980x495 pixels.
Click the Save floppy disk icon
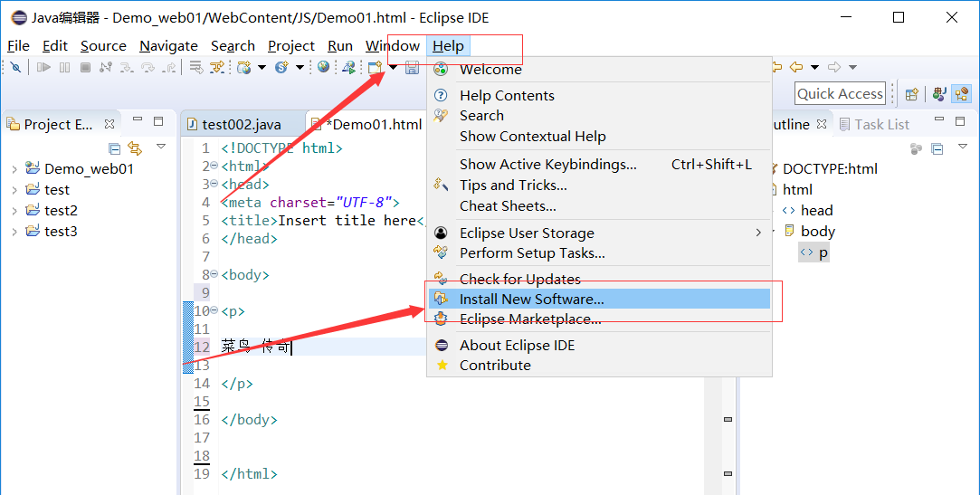pyautogui.click(x=412, y=68)
